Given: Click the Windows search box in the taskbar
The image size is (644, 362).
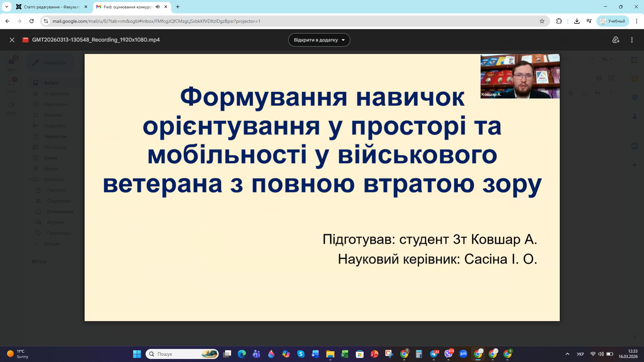Looking at the screenshot, I should [x=181, y=354].
